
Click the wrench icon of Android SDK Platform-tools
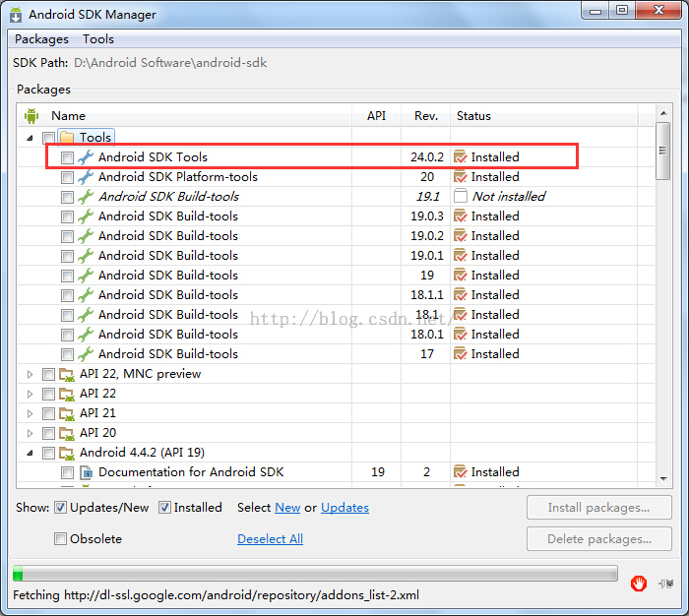86,177
